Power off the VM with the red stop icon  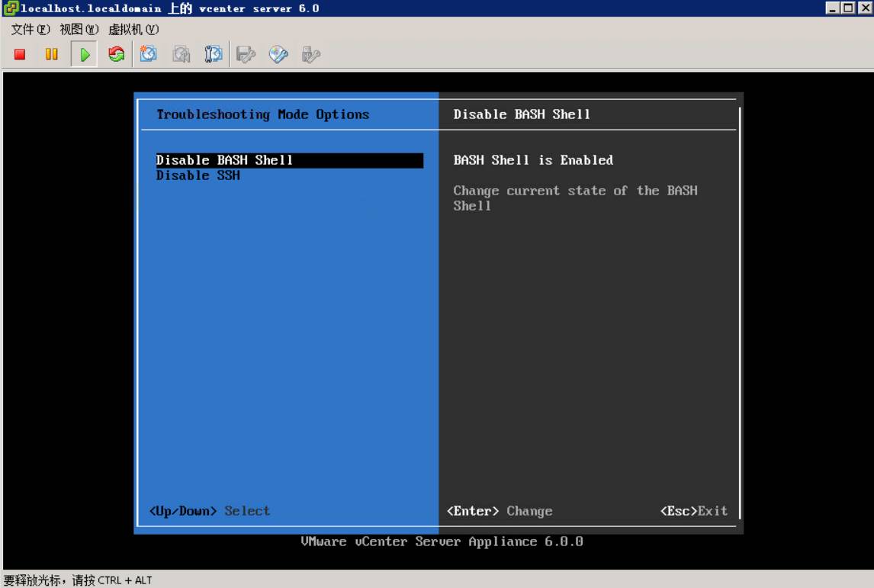pos(20,54)
